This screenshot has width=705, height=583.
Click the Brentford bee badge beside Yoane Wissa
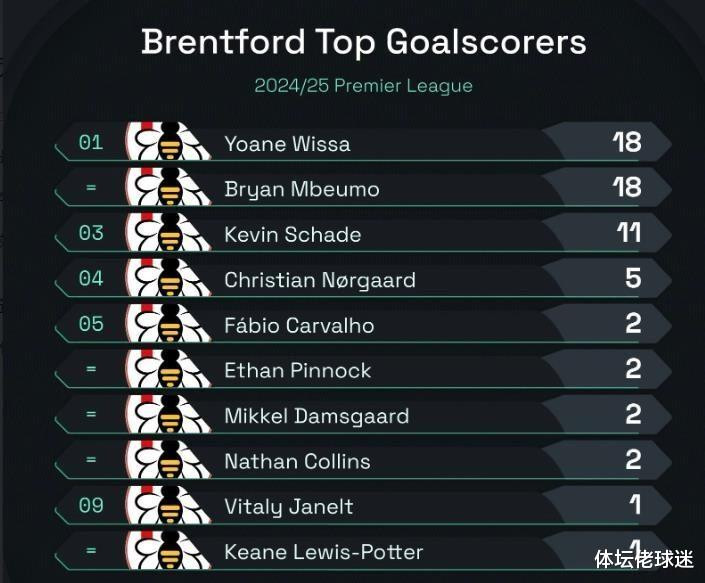click(168, 141)
